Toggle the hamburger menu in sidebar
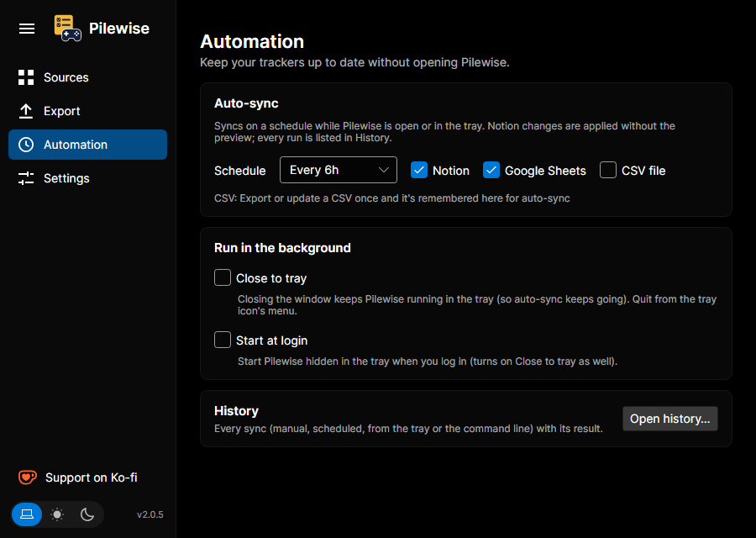756x538 pixels. point(27,29)
